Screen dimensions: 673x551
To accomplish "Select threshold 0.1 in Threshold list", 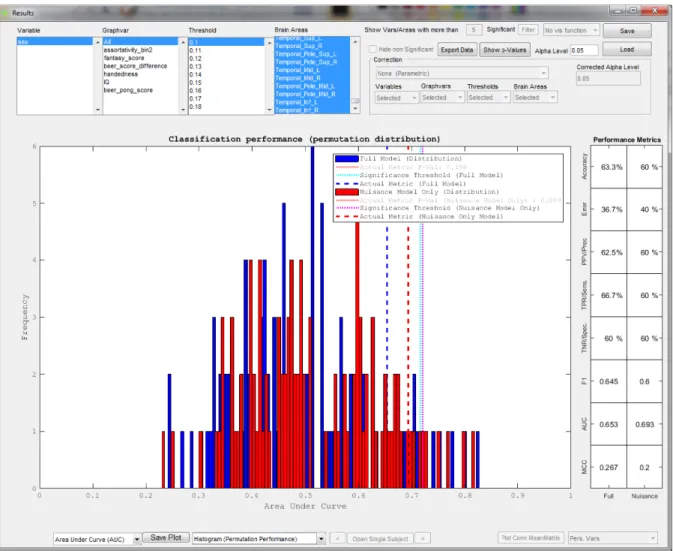I will [x=227, y=42].
